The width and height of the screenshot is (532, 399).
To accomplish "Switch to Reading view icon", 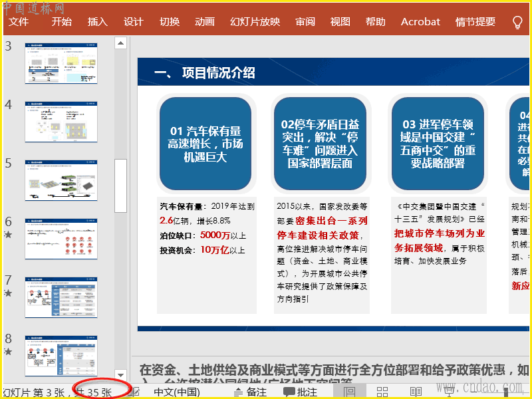I will tap(416, 392).
